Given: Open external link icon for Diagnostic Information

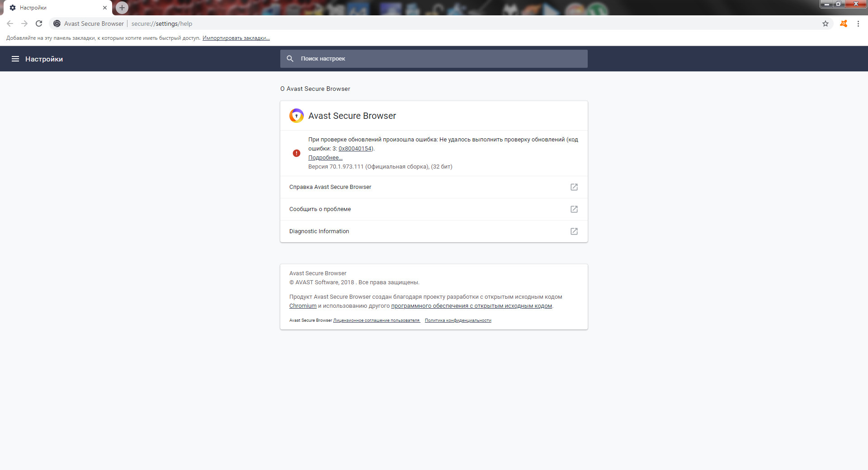Looking at the screenshot, I should point(574,231).
